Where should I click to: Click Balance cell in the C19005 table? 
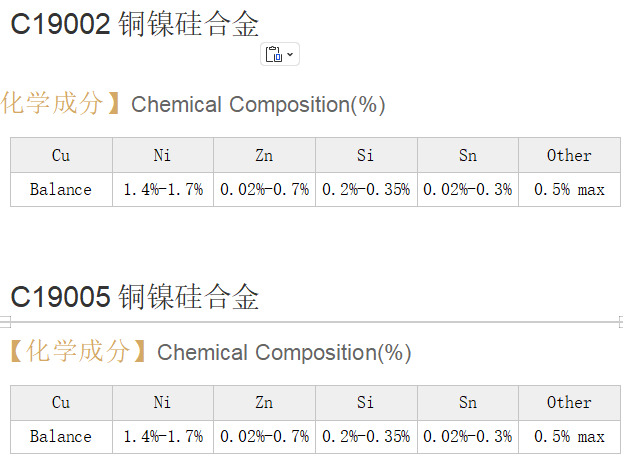point(61,437)
